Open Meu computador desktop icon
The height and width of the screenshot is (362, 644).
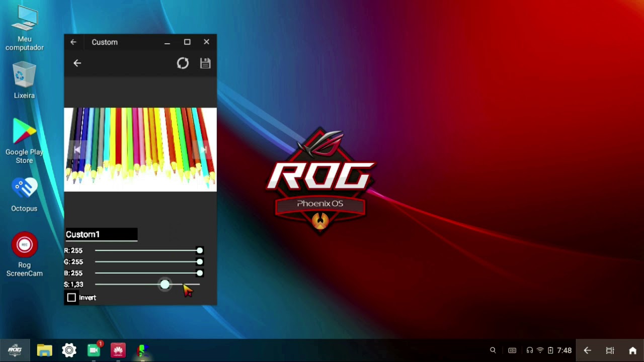[24, 29]
